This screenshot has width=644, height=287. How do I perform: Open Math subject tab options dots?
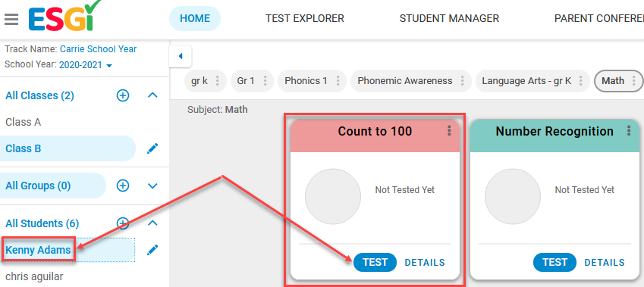[x=634, y=81]
